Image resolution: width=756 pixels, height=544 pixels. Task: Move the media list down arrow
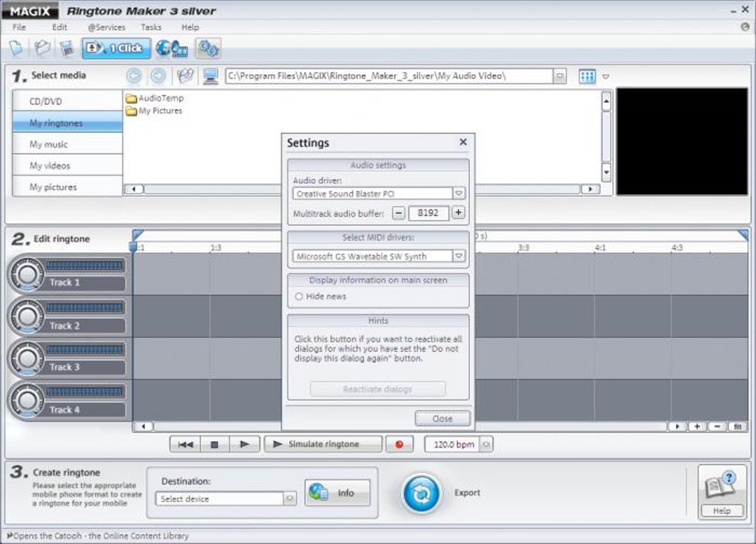[606, 172]
